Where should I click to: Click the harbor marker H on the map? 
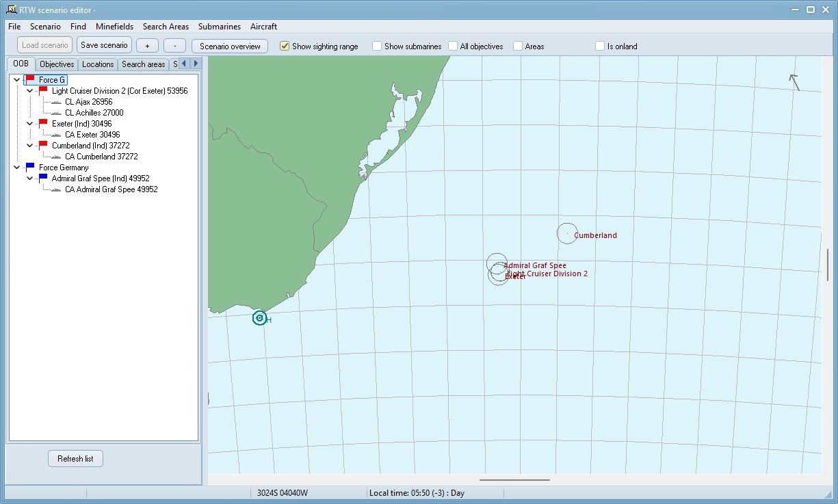259,318
